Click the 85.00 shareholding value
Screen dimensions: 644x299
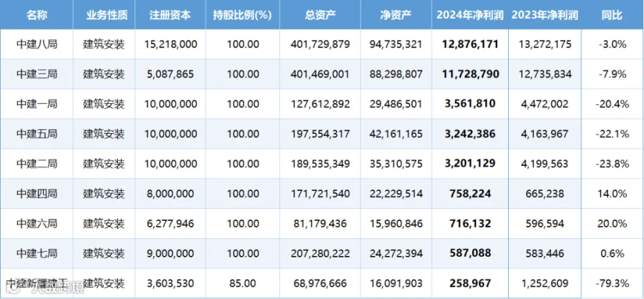(x=243, y=283)
